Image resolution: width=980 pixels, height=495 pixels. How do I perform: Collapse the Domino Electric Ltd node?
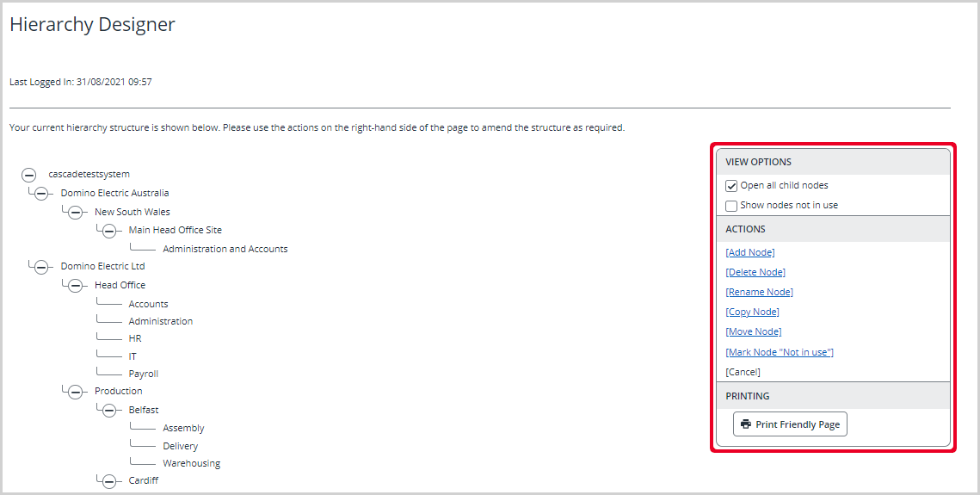tap(41, 267)
